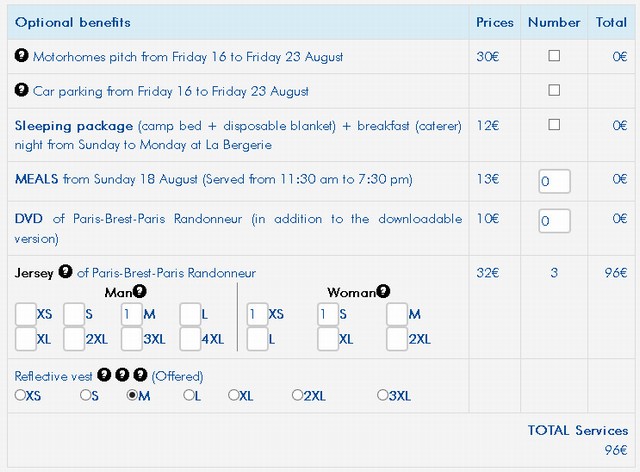Screen dimensions: 640x472
Task: Click Man jersey 4XL quantity box
Action: 191,339
